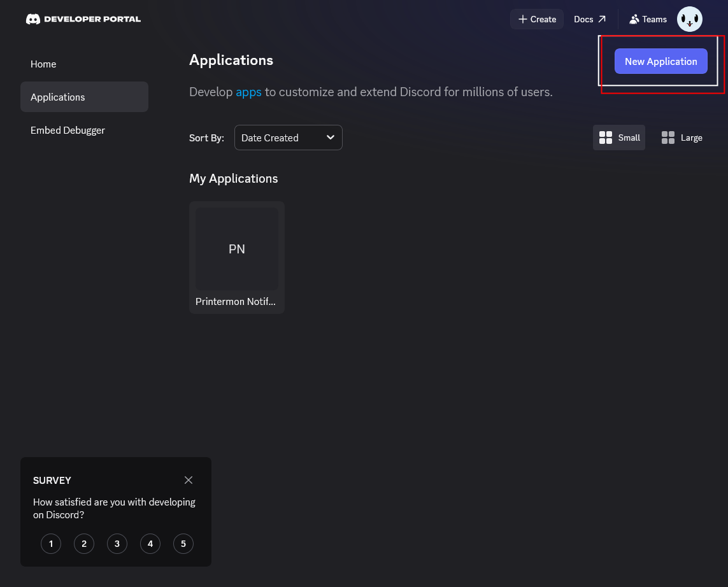Switch to Large grid view
The image size is (728, 587).
[x=682, y=138]
